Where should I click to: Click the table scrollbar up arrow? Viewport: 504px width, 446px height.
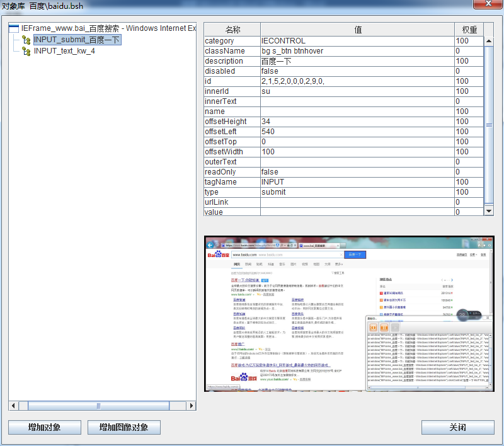(488, 42)
